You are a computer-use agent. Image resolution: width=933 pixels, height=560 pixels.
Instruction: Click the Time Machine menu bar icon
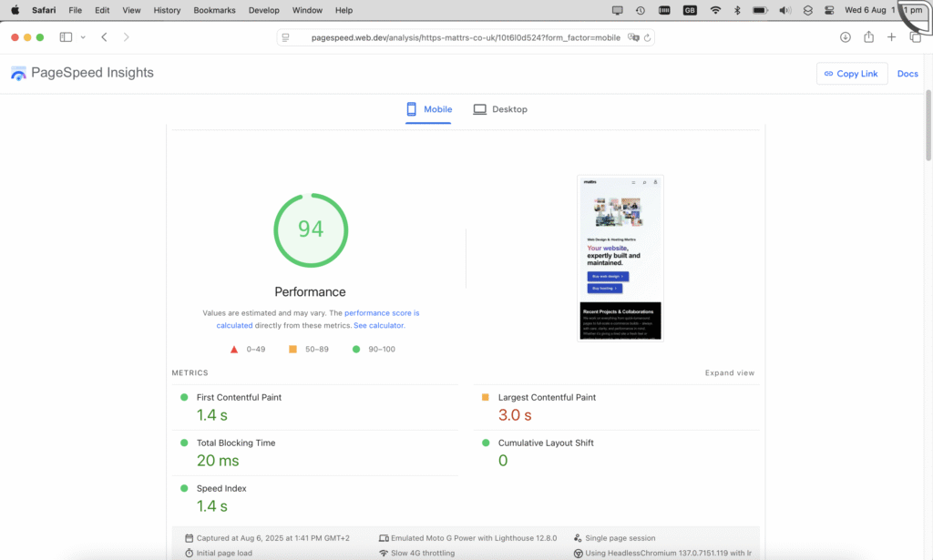pyautogui.click(x=641, y=10)
